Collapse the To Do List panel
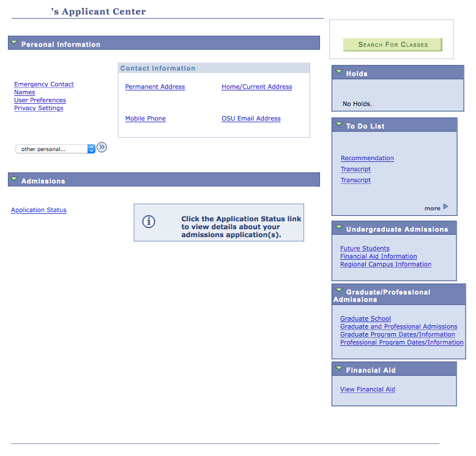Image resolution: width=476 pixels, height=456 pixels. pos(338,125)
